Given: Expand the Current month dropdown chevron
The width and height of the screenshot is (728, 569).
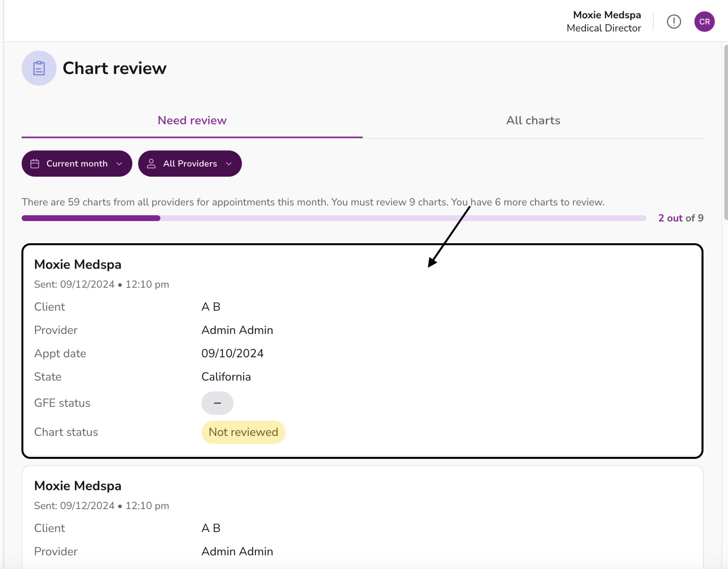Looking at the screenshot, I should pyautogui.click(x=119, y=164).
